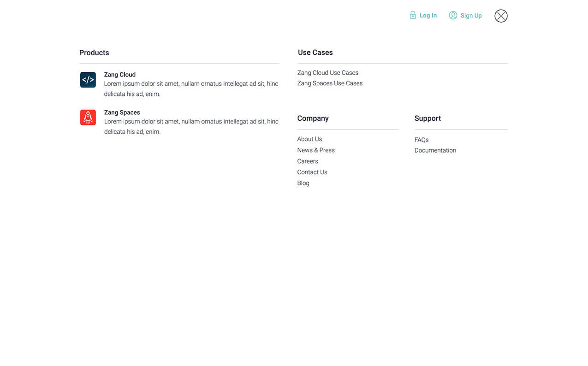Select the Products section heading
The width and height of the screenshot is (588, 366).
point(94,52)
